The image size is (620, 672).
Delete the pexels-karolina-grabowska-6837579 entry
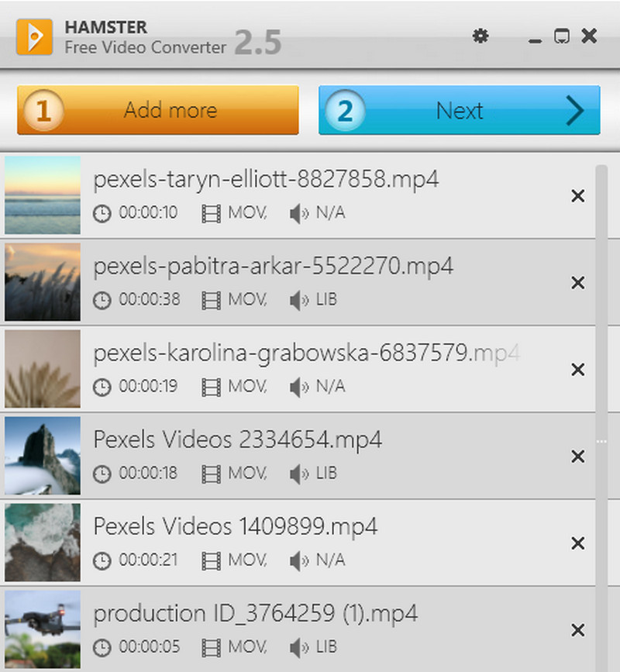pyautogui.click(x=577, y=370)
